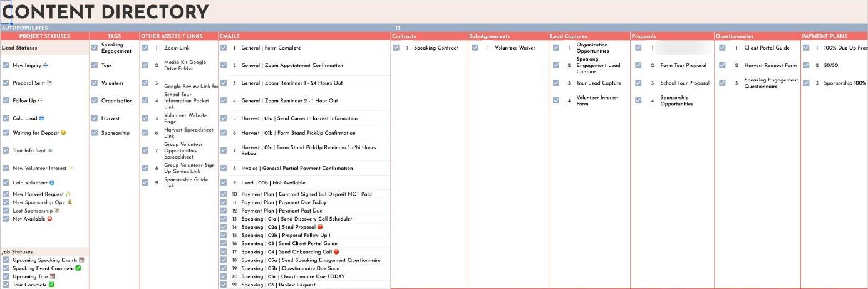
Task: Toggle Tour Lead Capture checkbox
Action: click(556, 83)
